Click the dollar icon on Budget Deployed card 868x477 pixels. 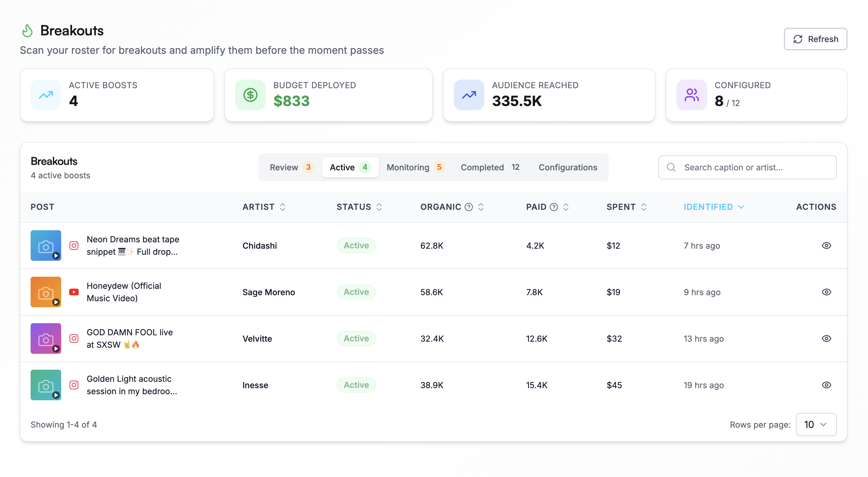pos(250,95)
